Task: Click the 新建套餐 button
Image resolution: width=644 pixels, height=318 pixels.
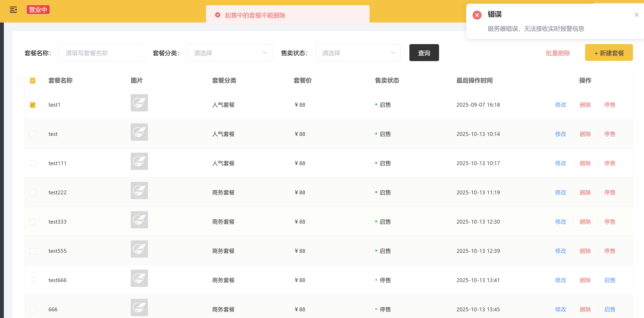Action: (x=609, y=53)
